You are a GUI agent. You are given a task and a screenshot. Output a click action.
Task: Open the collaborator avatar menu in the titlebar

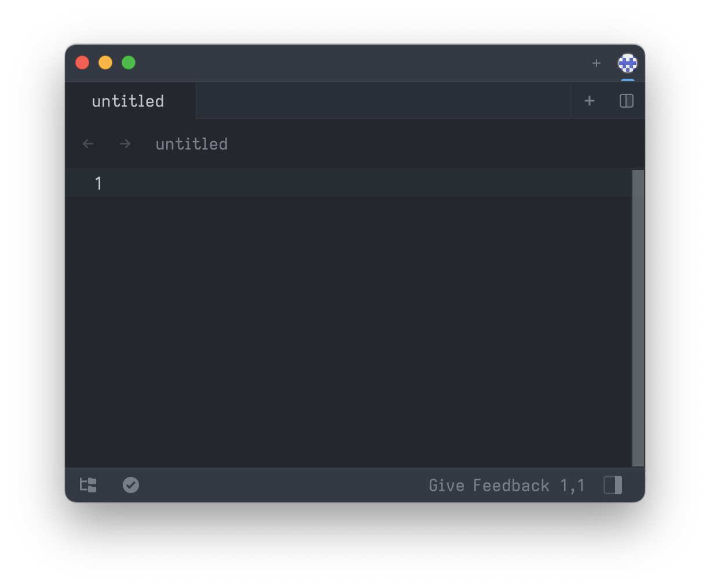tap(628, 64)
